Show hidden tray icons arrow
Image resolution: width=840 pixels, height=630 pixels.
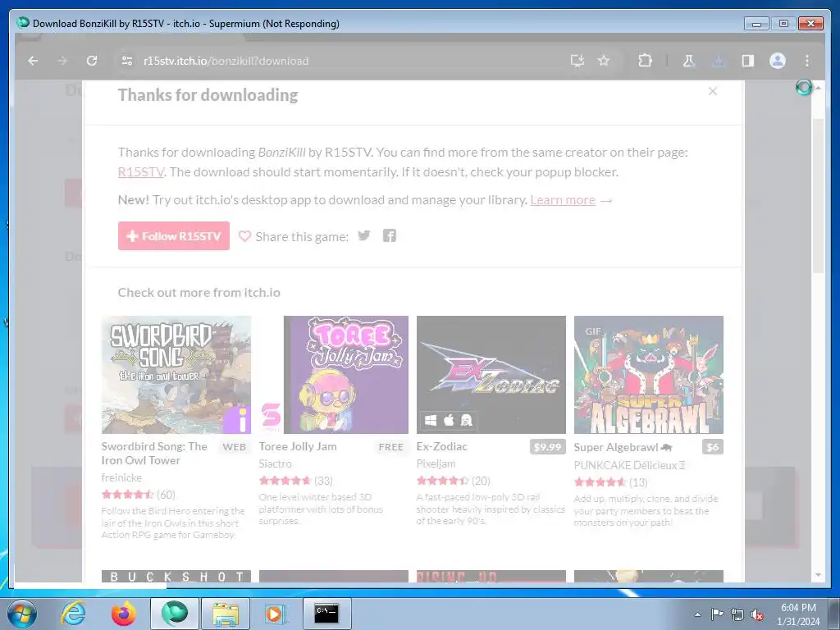[x=697, y=614]
